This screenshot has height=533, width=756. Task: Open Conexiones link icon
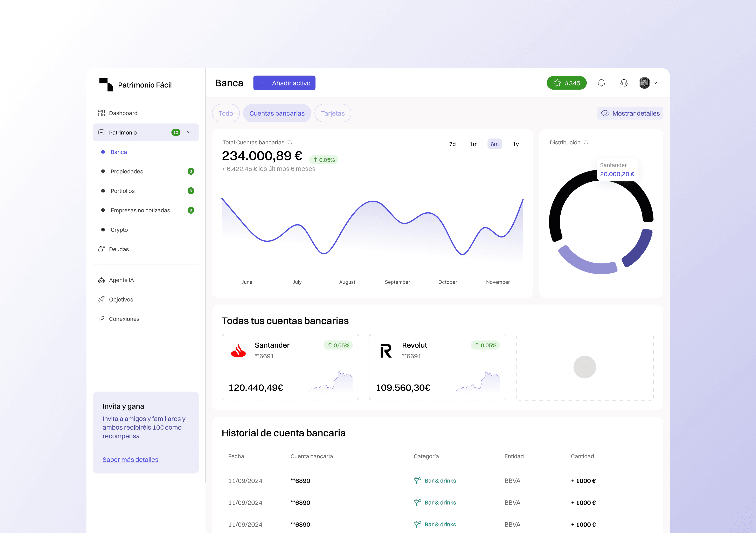click(x=101, y=319)
